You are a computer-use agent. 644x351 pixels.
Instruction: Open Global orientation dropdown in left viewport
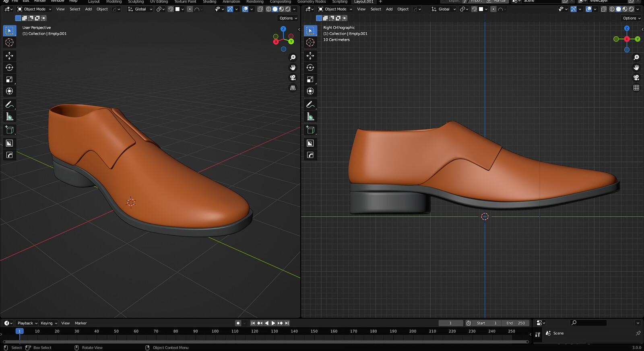pyautogui.click(x=140, y=9)
